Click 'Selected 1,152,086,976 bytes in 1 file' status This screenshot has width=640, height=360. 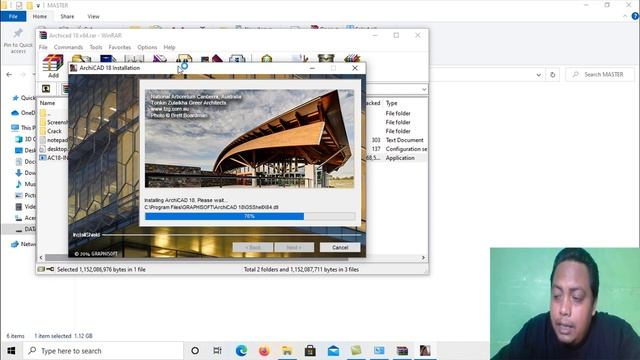(101, 269)
